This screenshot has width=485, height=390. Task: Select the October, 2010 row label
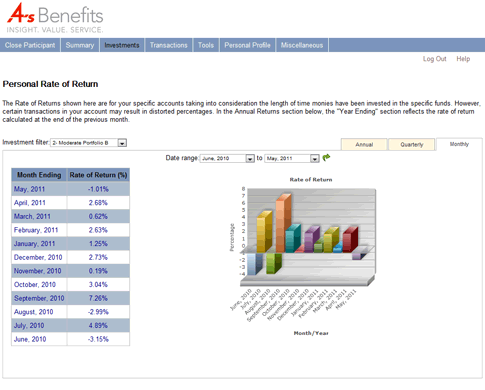coord(35,285)
